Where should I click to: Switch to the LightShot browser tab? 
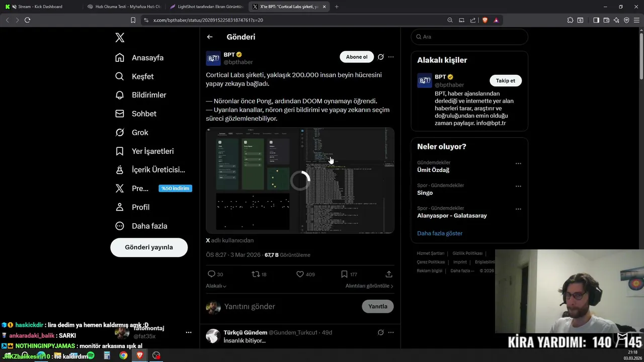(x=206, y=7)
